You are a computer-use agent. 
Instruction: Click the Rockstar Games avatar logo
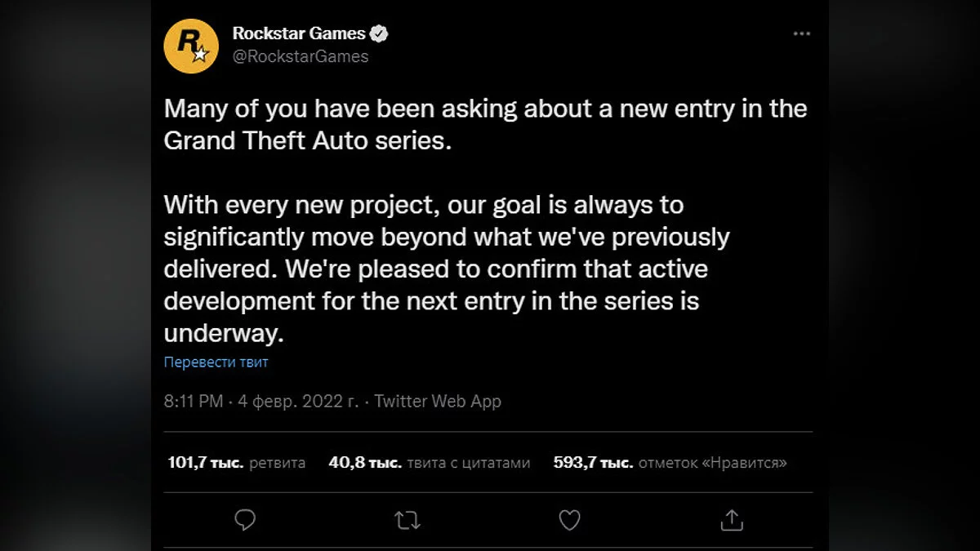click(x=191, y=46)
